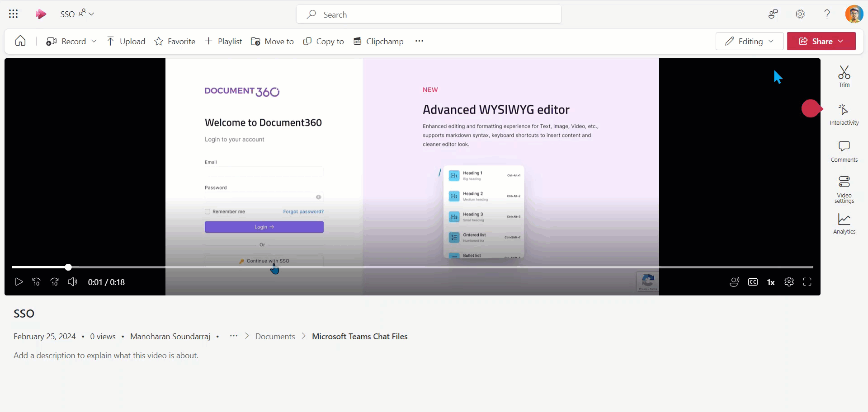Click the video seek bar handle
This screenshot has height=412, width=868.
point(68,267)
